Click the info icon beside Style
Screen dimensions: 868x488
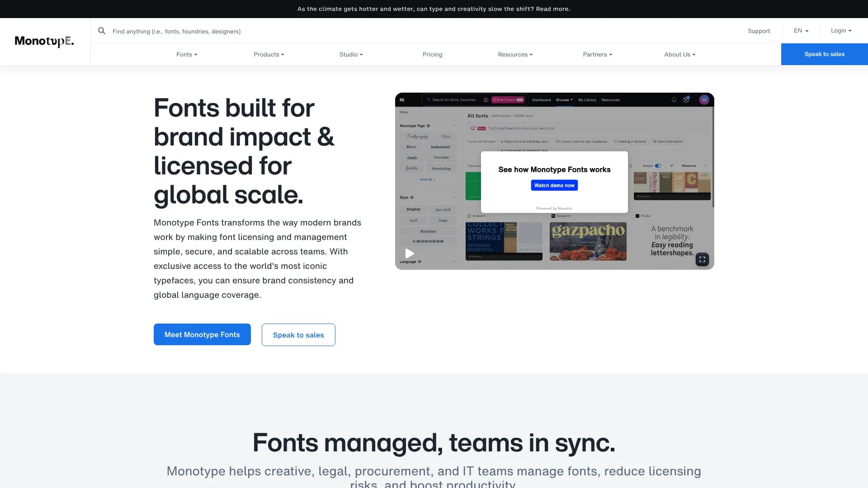(411, 197)
